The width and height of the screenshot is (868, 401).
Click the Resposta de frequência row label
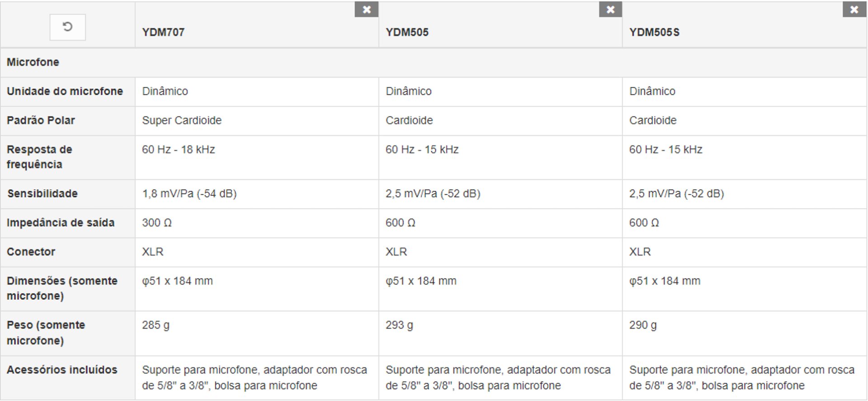click(39, 157)
